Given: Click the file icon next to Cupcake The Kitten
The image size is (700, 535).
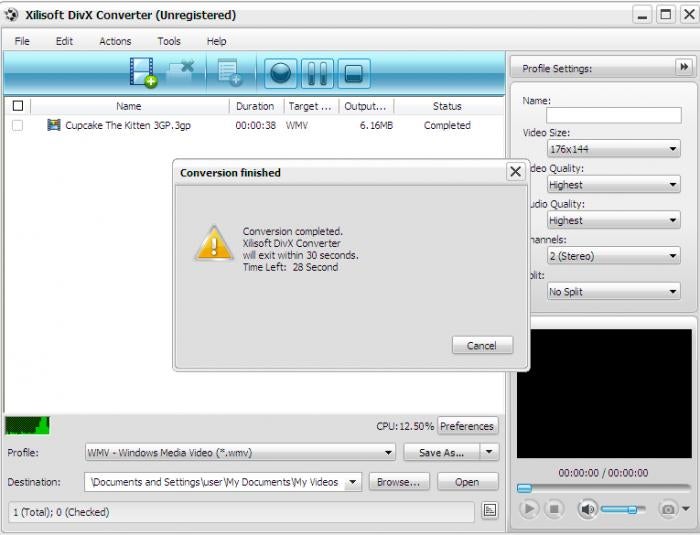Looking at the screenshot, I should [54, 125].
